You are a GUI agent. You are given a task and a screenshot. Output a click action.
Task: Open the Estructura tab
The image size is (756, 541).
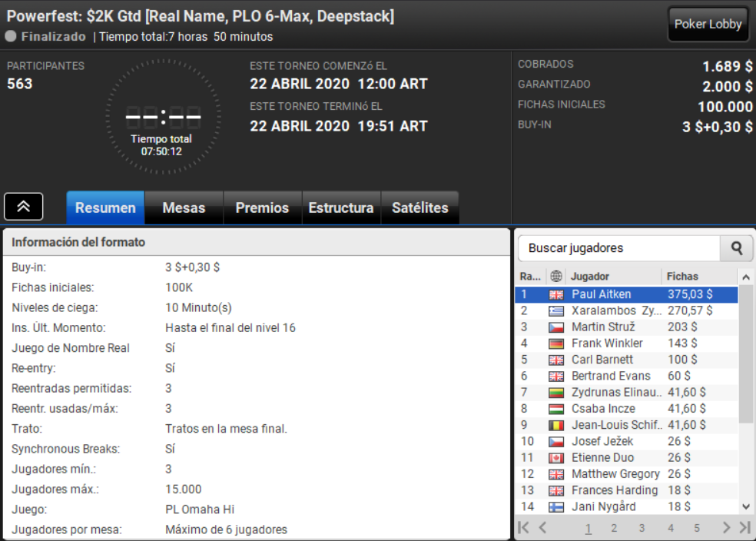[x=341, y=207]
